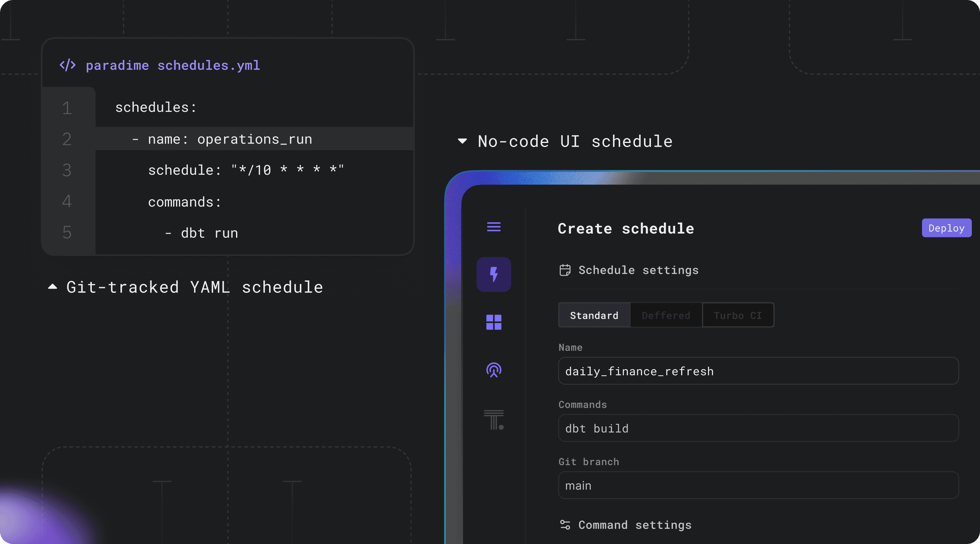The height and width of the screenshot is (544, 980).
Task: Click line number 5 in the gutter
Action: [67, 233]
